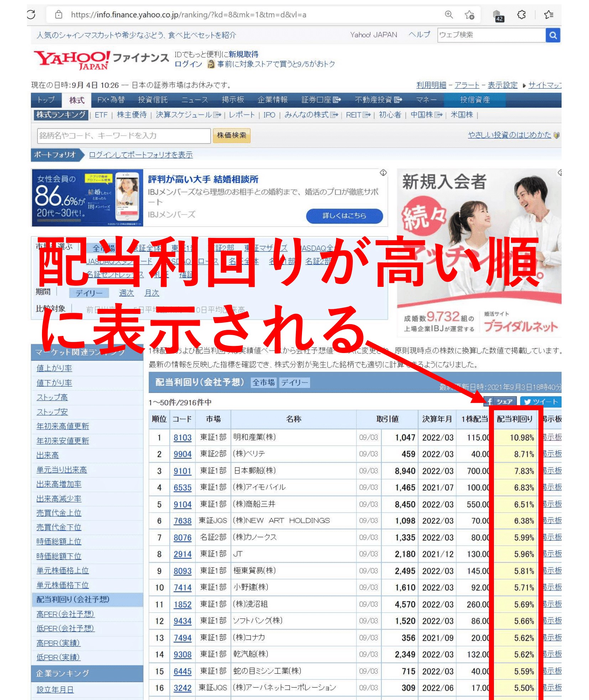Click the 銘柄名やコード search input field
Image resolution: width=589 pixels, height=700 pixels.
[123, 136]
